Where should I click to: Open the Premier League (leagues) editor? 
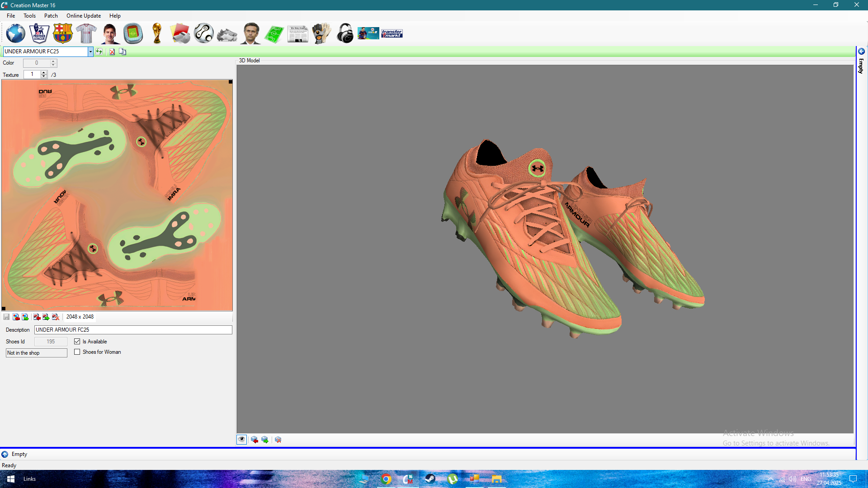coord(39,33)
